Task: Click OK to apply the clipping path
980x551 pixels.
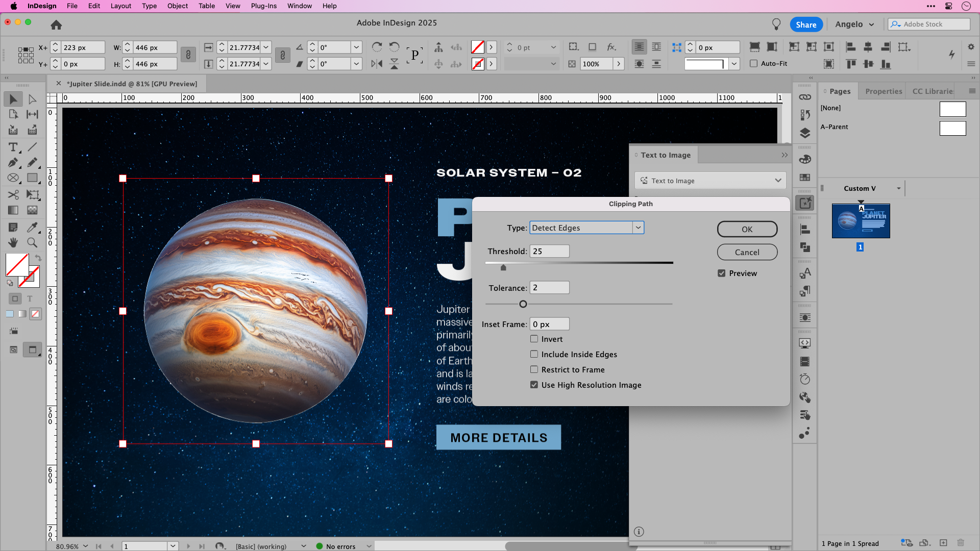Action: 747,229
